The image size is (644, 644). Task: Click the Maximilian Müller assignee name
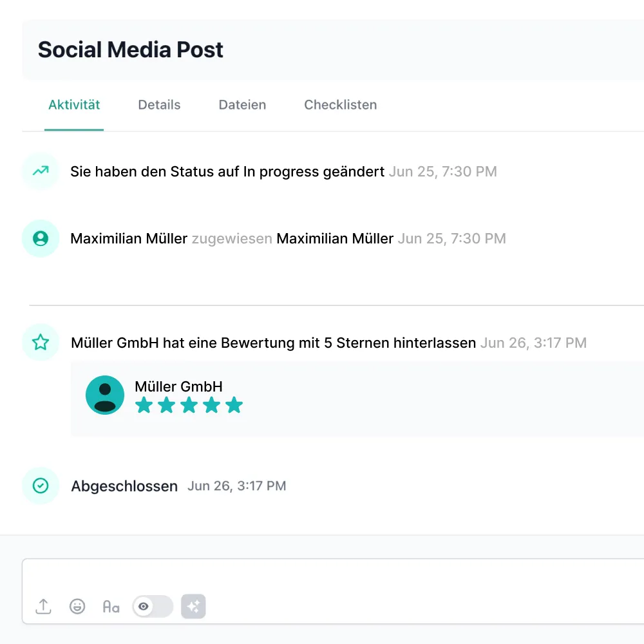tap(334, 238)
